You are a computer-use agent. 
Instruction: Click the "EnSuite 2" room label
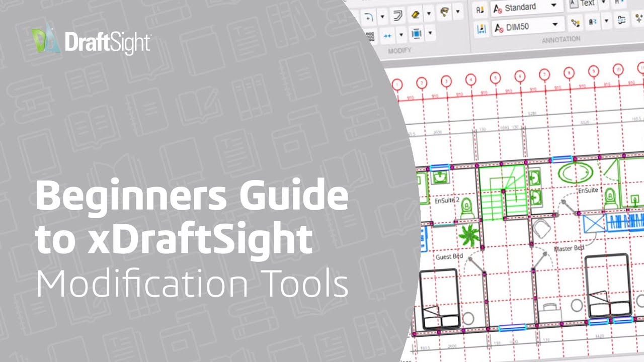tap(447, 200)
